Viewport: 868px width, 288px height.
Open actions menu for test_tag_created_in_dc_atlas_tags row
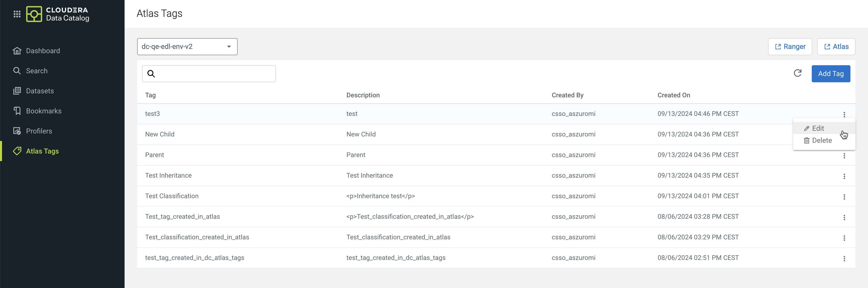(844, 259)
